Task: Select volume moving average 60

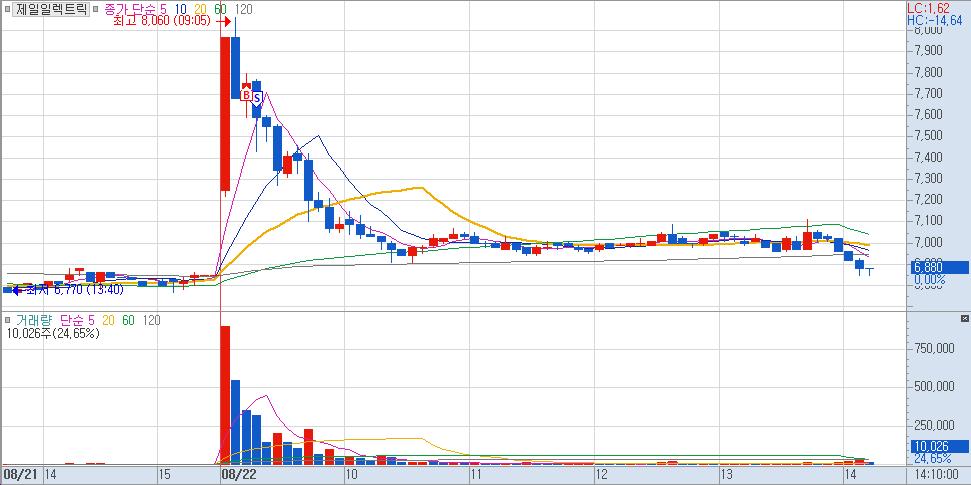Action: click(x=128, y=320)
